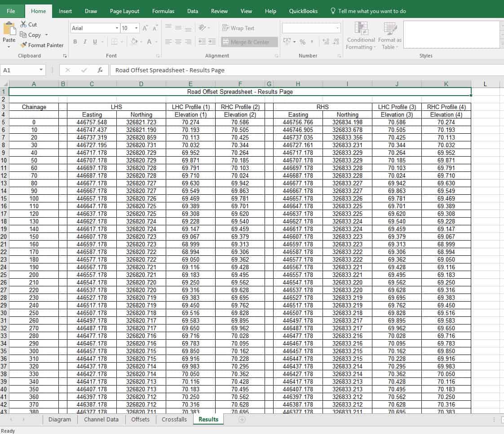Toggle bold formatting
This screenshot has height=434, width=504.
(x=75, y=42)
